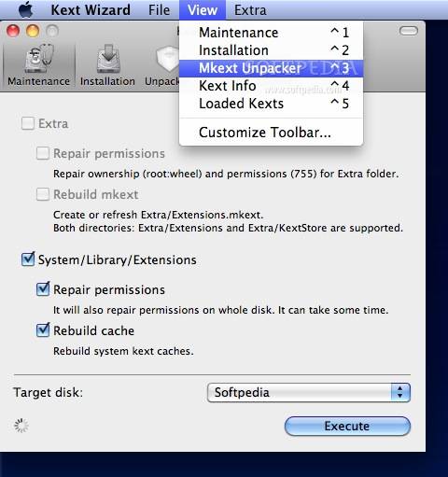Open the Apple menu
This screenshot has height=477, width=448.
tap(26, 9)
